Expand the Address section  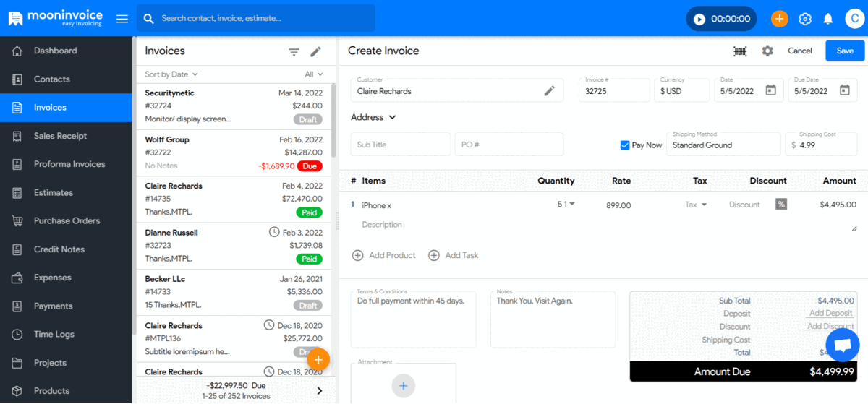(374, 117)
